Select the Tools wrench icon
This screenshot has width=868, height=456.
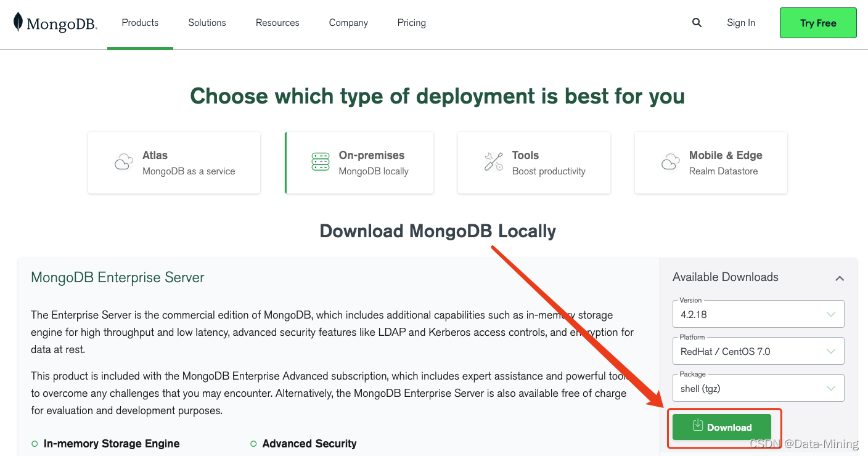494,162
